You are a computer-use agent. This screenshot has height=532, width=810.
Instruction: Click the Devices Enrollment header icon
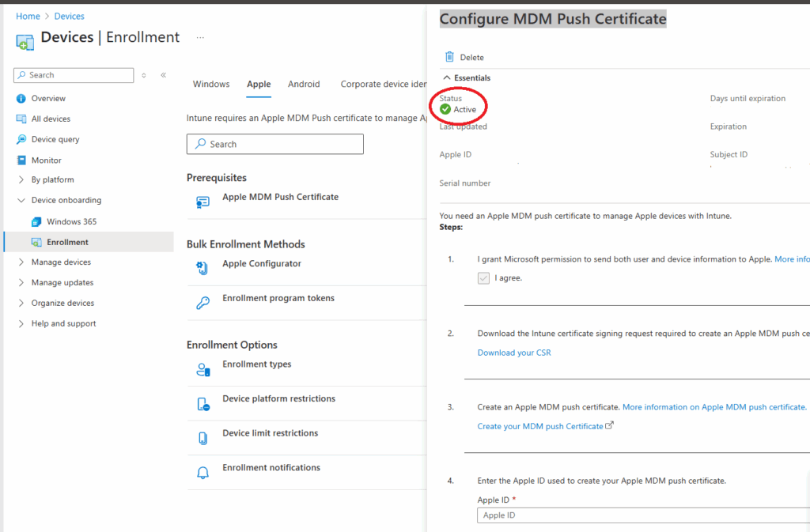(25, 42)
